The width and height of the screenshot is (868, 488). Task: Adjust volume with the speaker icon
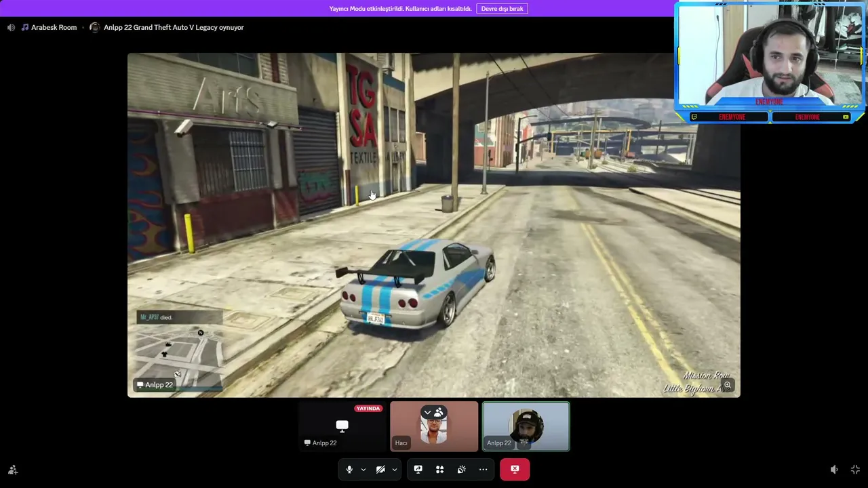(834, 470)
